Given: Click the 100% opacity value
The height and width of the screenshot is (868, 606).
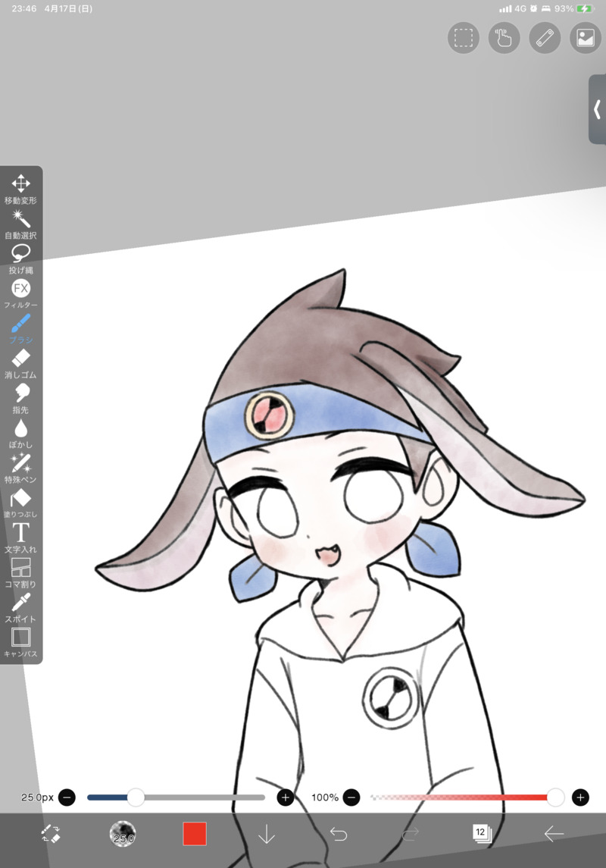Looking at the screenshot, I should coord(324,797).
